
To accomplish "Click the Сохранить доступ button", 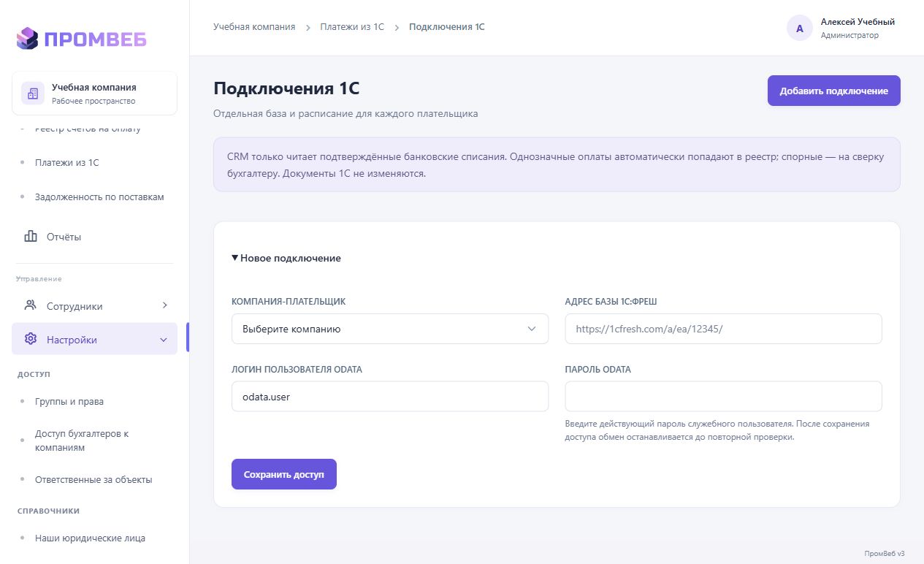I will [x=284, y=474].
